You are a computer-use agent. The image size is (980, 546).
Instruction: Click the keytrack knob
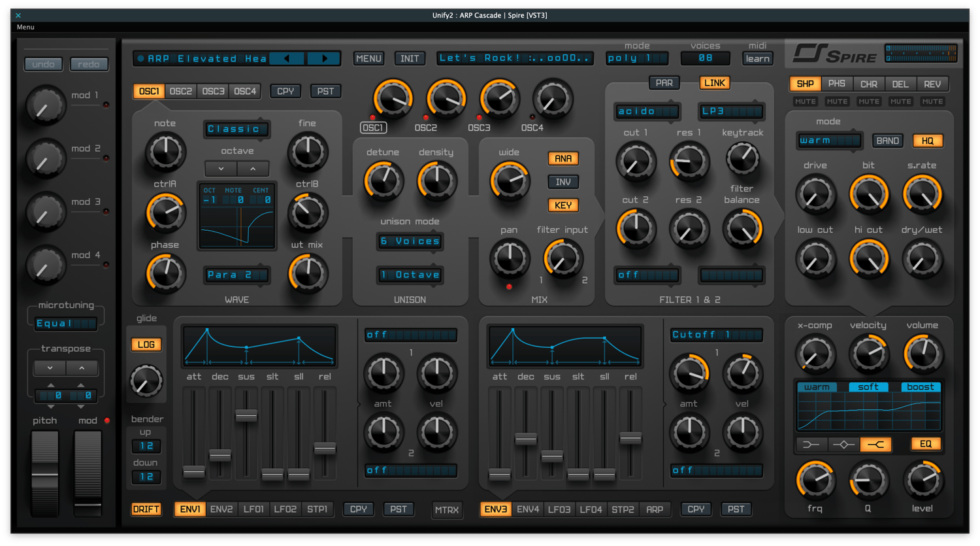tap(743, 158)
